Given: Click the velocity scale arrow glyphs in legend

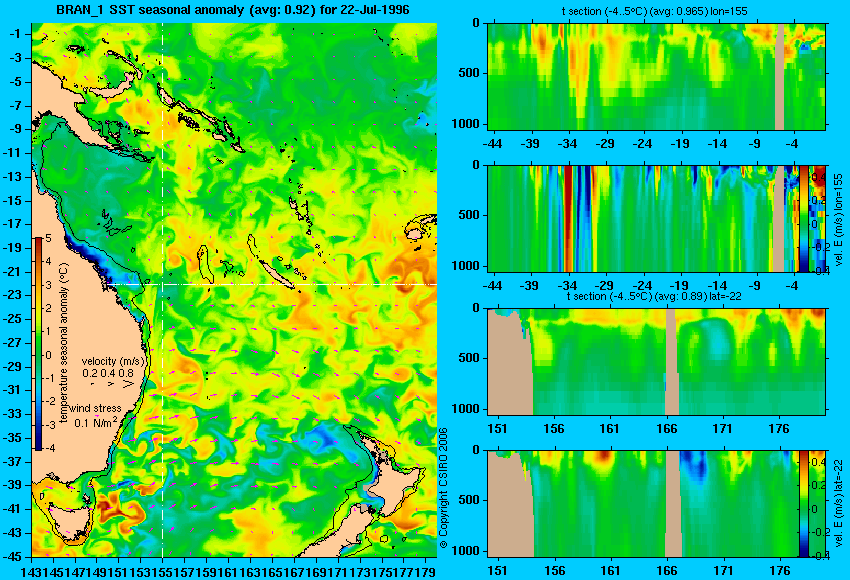Looking at the screenshot, I should (112, 383).
